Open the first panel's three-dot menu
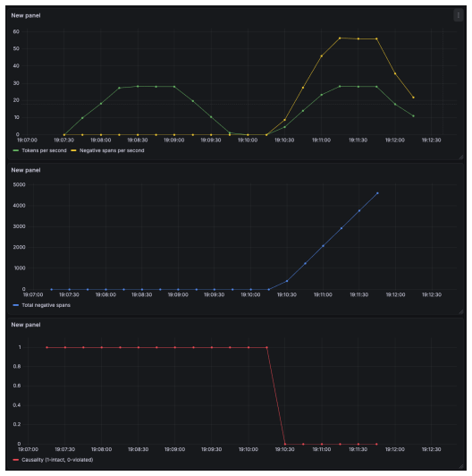472x476 pixels. 458,15
